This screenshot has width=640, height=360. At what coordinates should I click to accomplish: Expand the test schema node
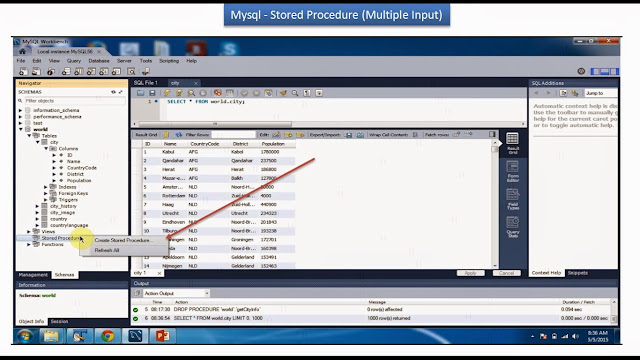point(20,123)
